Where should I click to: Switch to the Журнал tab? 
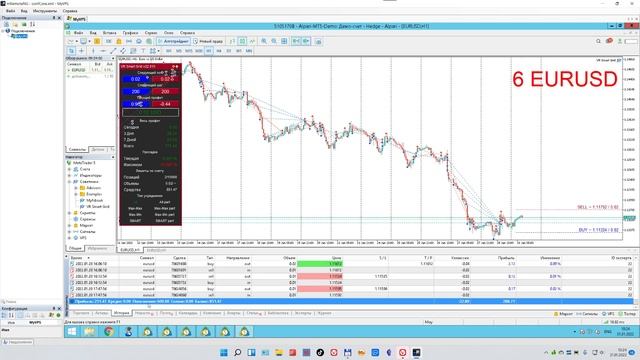(324, 313)
